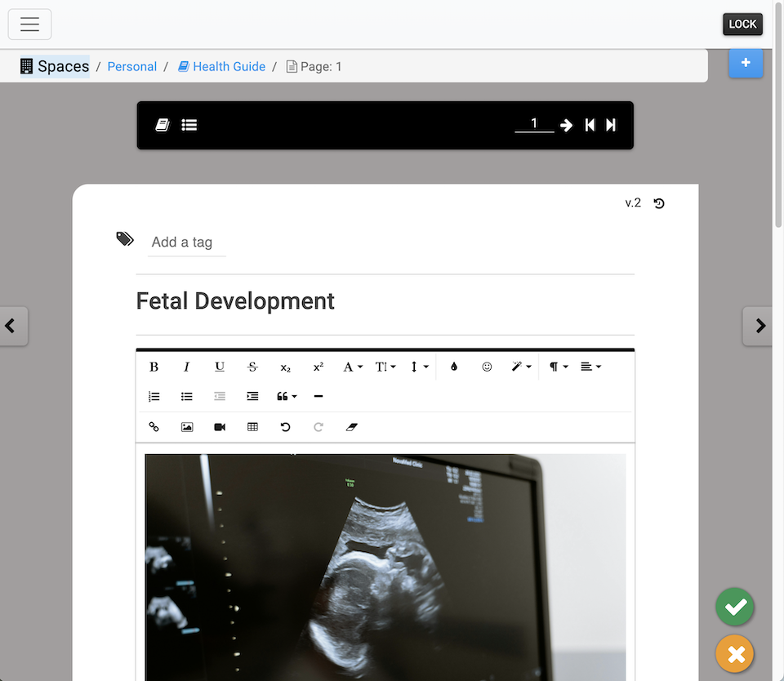Viewport: 784px width, 681px height.
Task: Click the Add a tag field
Action: [186, 243]
